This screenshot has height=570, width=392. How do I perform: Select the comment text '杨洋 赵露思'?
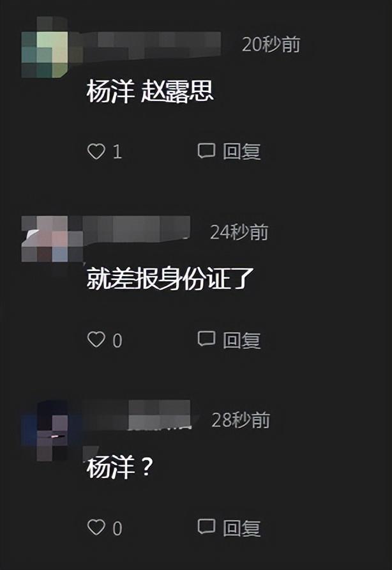(x=149, y=91)
